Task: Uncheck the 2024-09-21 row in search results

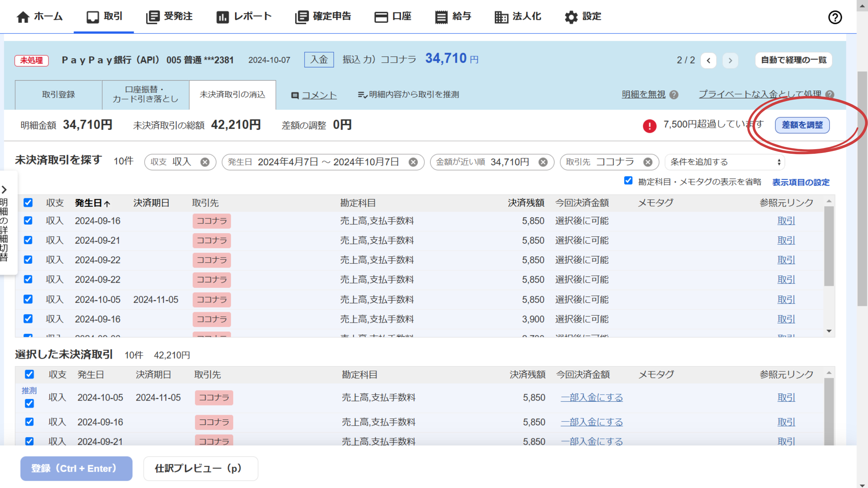Action: [x=28, y=240]
